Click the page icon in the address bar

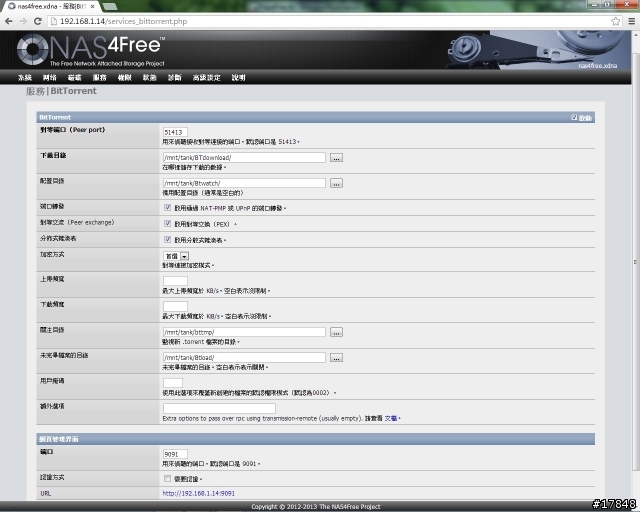click(x=53, y=21)
